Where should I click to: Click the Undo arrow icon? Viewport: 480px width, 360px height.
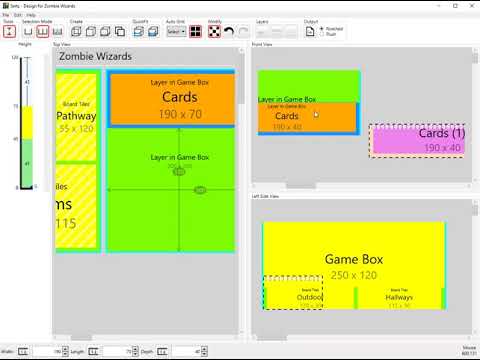pos(229,32)
